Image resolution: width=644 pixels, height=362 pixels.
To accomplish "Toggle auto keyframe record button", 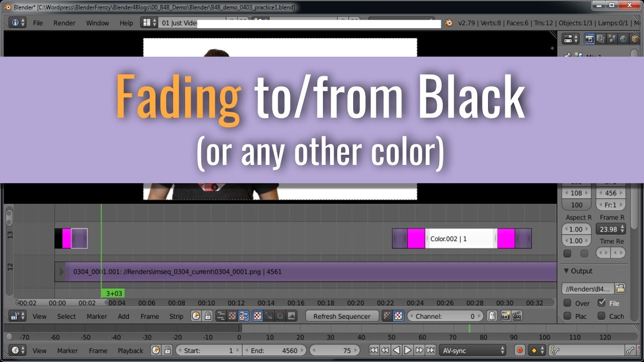I will click(520, 350).
